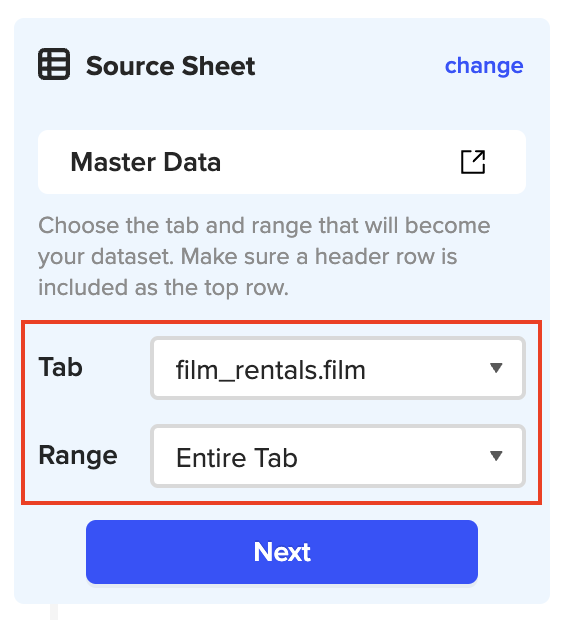The height and width of the screenshot is (620, 566).
Task: Click the word Next on the button
Action: [282, 552]
